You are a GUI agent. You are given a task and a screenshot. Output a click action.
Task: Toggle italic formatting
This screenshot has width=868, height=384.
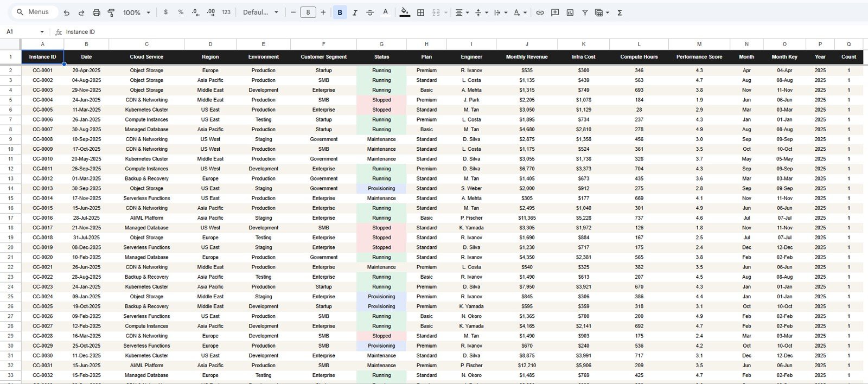(355, 12)
